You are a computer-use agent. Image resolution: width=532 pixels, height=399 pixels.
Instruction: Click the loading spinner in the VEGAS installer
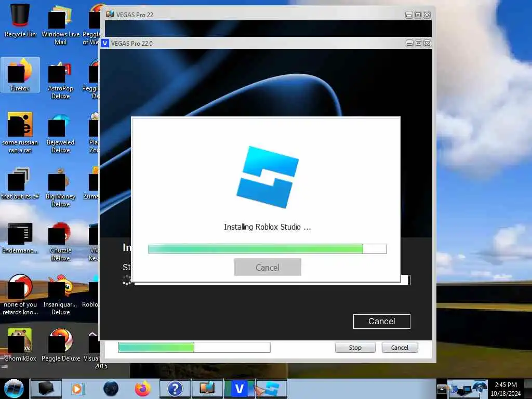[x=127, y=280]
